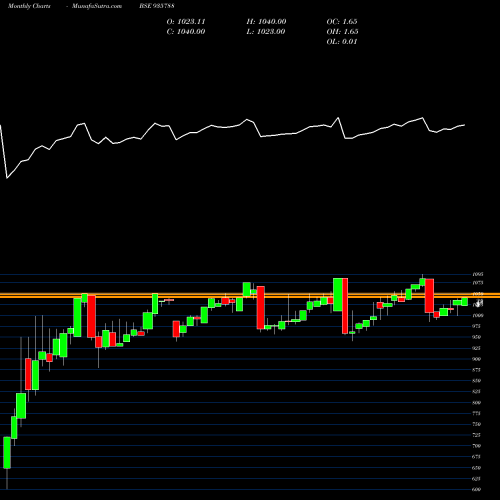Image resolution: width=500 pixels, height=500 pixels.
Task: Click the 700 price axis label
Action: [477, 446]
